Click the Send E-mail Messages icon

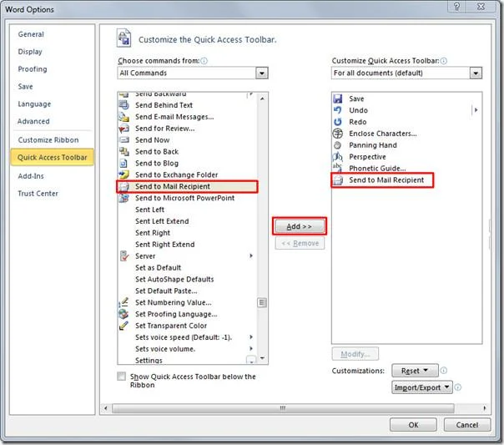tap(123, 117)
